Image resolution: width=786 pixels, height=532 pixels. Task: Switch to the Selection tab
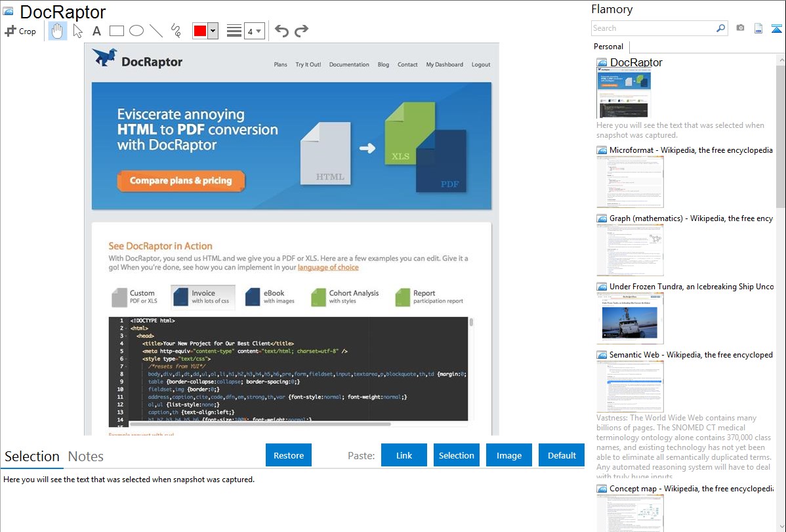tap(32, 457)
